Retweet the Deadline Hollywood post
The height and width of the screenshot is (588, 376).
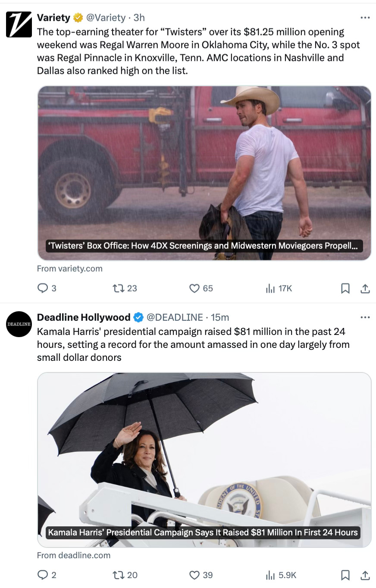(117, 575)
